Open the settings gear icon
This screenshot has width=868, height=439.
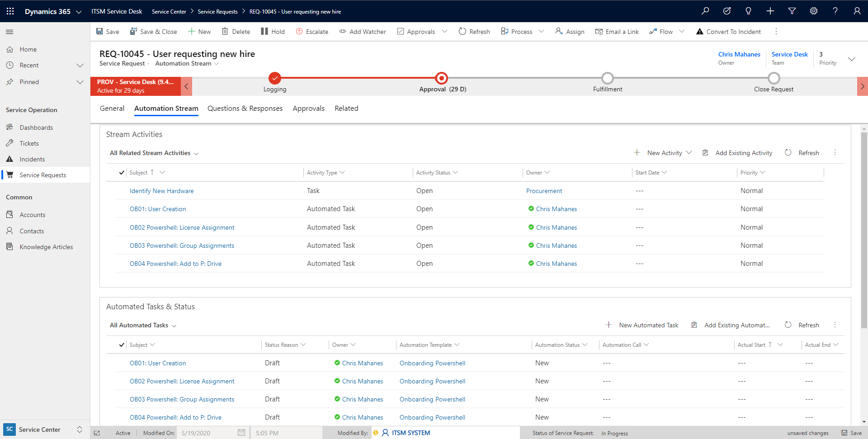(x=814, y=11)
